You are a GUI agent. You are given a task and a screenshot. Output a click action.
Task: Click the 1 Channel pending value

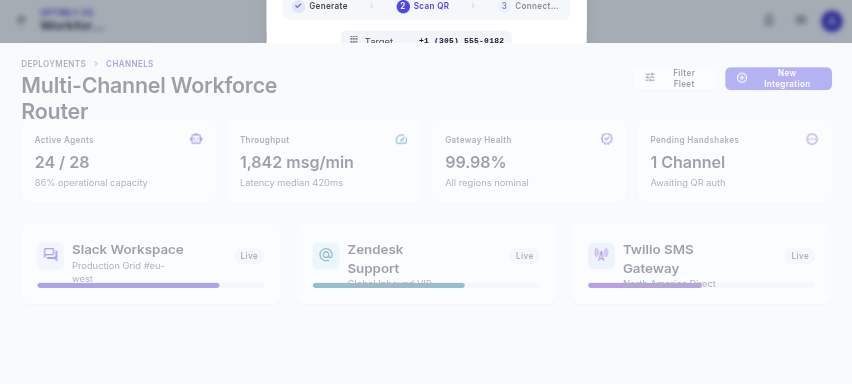(x=687, y=162)
